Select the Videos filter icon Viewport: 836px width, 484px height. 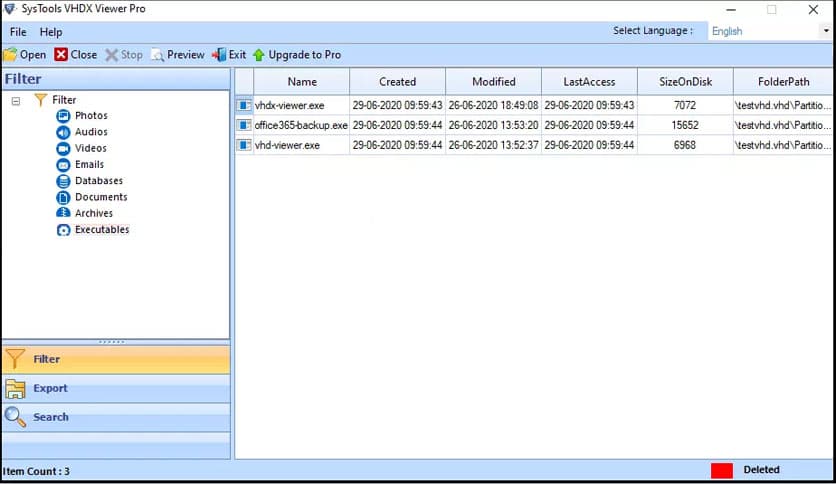pyautogui.click(x=63, y=148)
